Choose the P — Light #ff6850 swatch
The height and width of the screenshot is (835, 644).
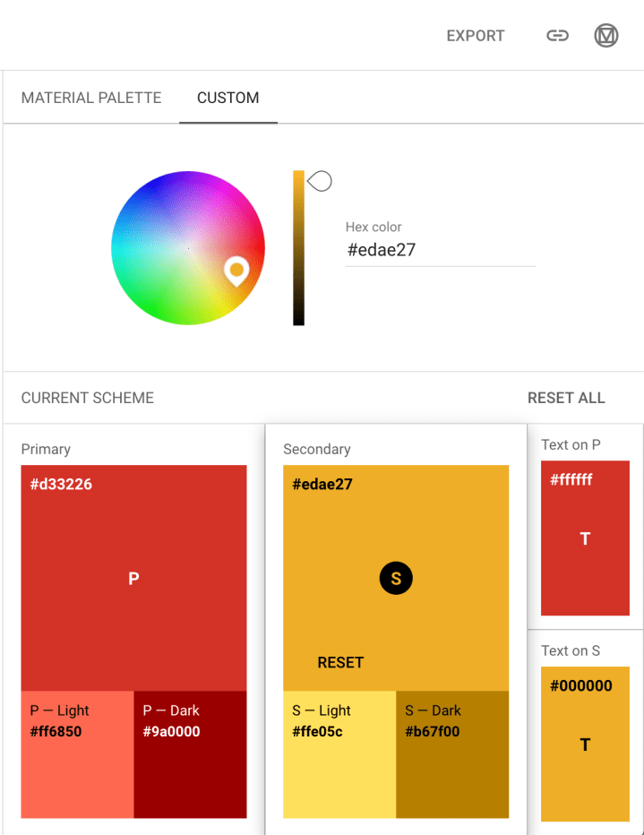[x=77, y=754]
